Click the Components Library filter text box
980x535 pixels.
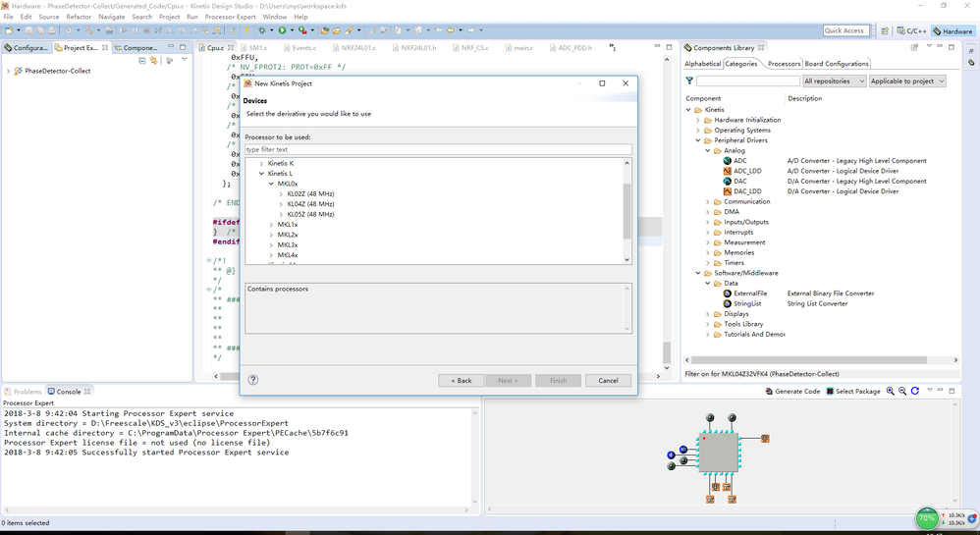click(748, 81)
